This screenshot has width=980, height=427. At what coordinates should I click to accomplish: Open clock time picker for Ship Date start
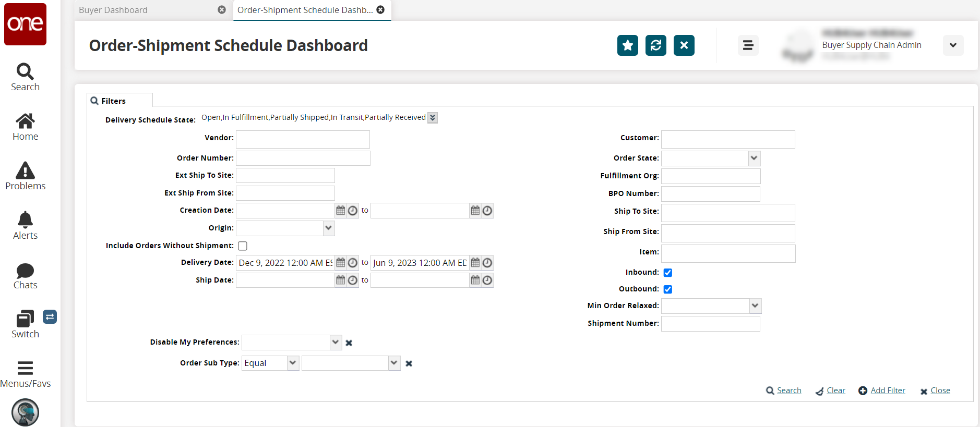(353, 280)
